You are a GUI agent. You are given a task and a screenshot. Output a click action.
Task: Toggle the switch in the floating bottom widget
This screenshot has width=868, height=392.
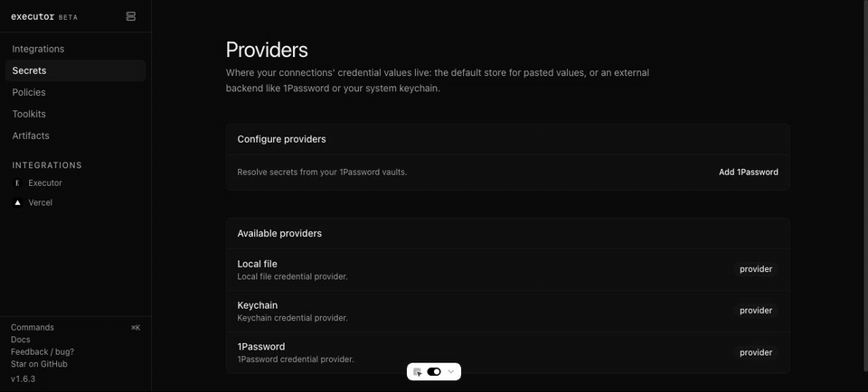coord(434,371)
